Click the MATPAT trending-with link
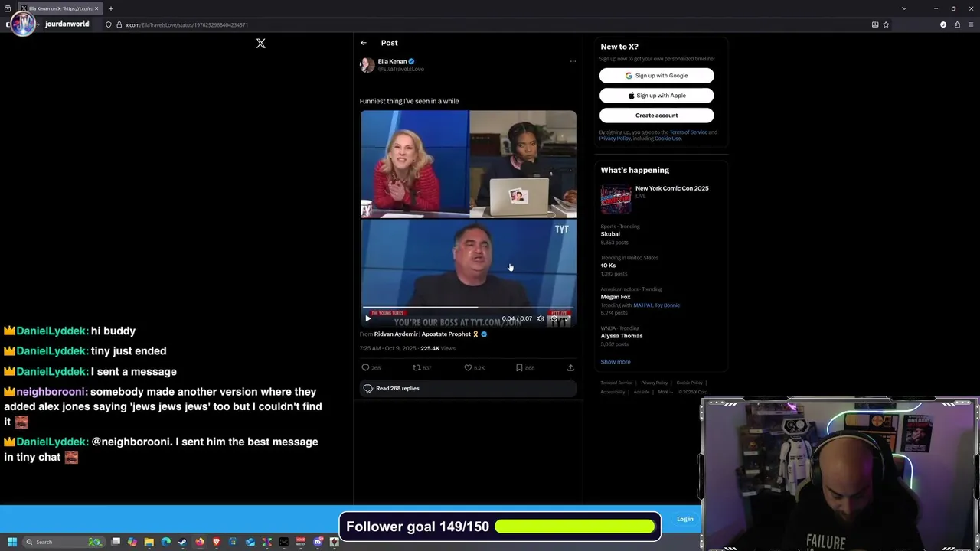This screenshot has width=980, height=551. point(642,305)
